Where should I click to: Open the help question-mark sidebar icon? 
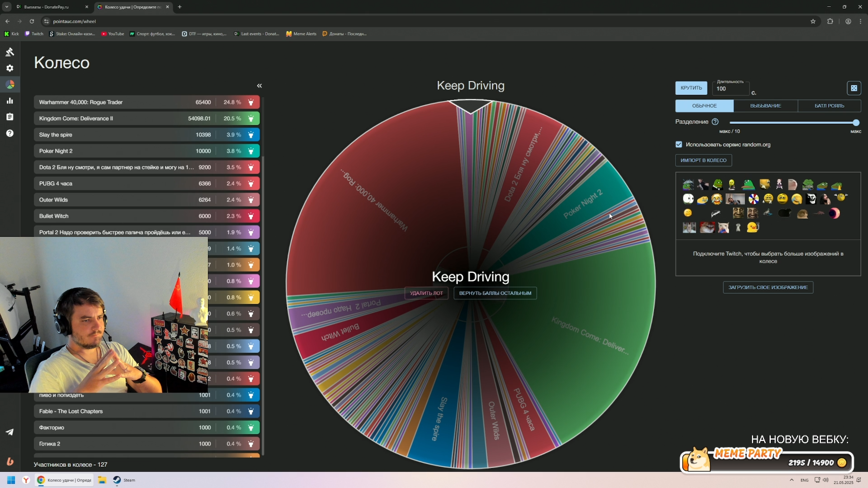(x=9, y=133)
